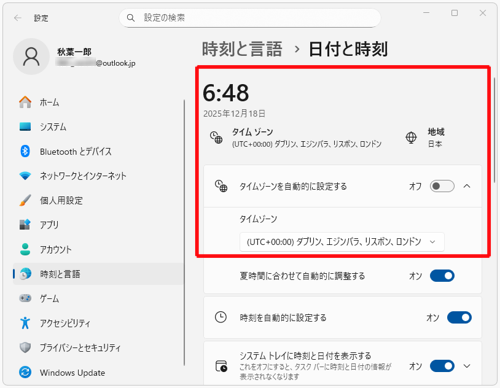Viewport: 500px width, 388px height.
Task: Click the 地域 日本 region entry
Action: click(425, 137)
